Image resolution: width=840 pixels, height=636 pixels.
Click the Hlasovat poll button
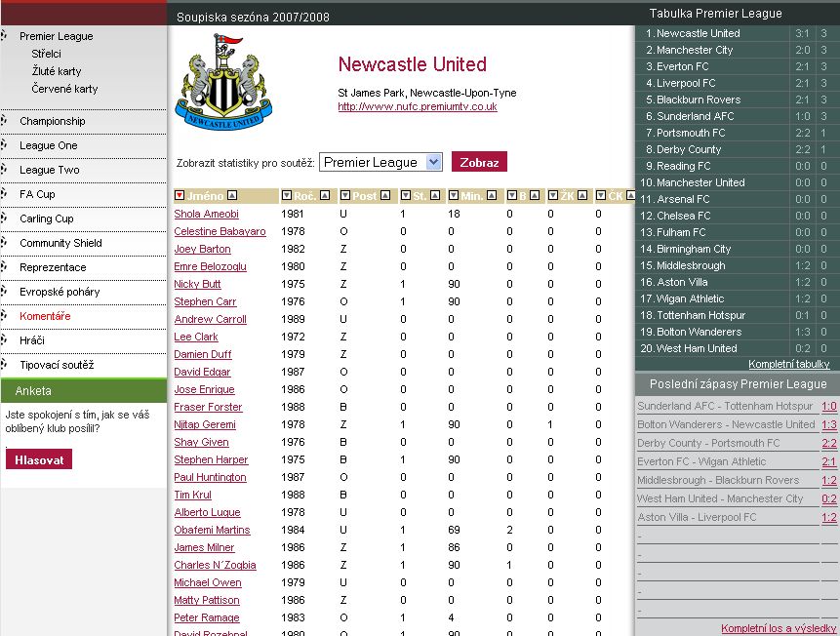tap(39, 459)
